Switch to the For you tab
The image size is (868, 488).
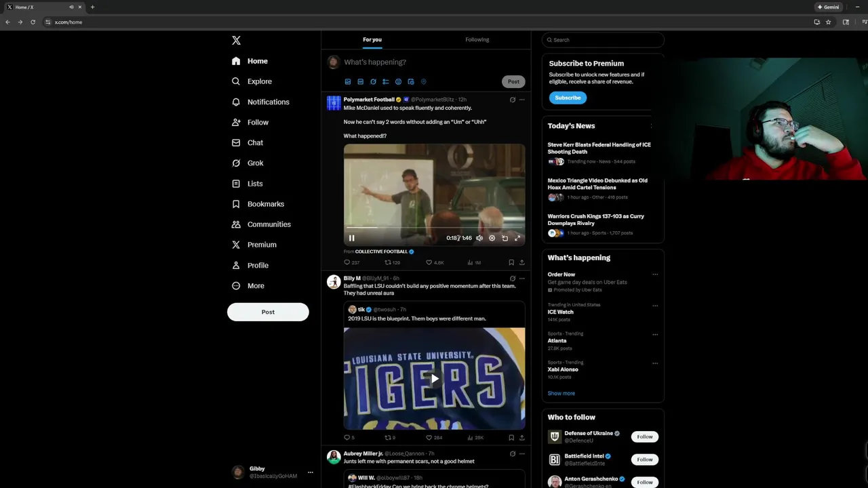(372, 39)
